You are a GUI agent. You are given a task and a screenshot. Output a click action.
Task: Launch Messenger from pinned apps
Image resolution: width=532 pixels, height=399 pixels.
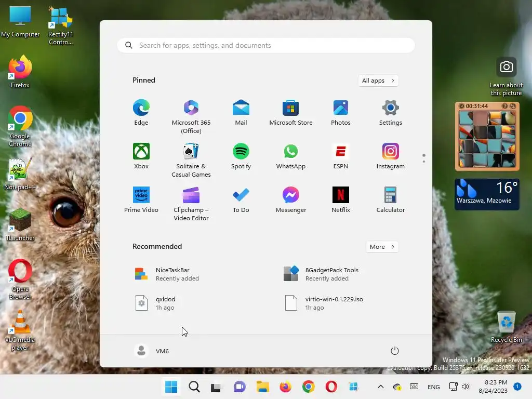[291, 200]
